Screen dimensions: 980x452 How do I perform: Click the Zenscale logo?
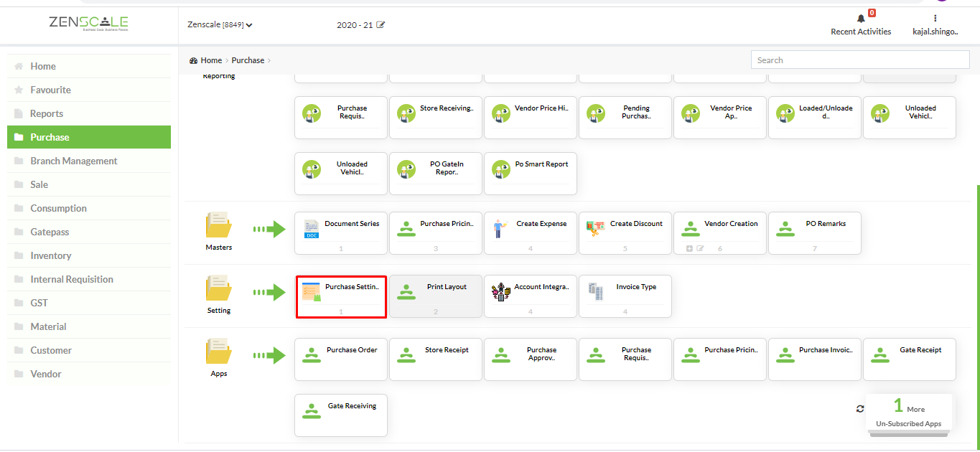(89, 24)
